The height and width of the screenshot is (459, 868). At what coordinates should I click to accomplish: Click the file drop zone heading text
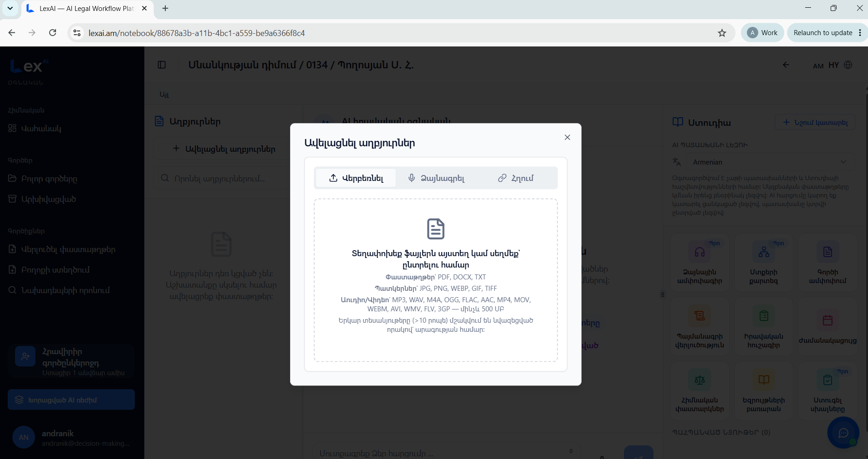tap(436, 259)
